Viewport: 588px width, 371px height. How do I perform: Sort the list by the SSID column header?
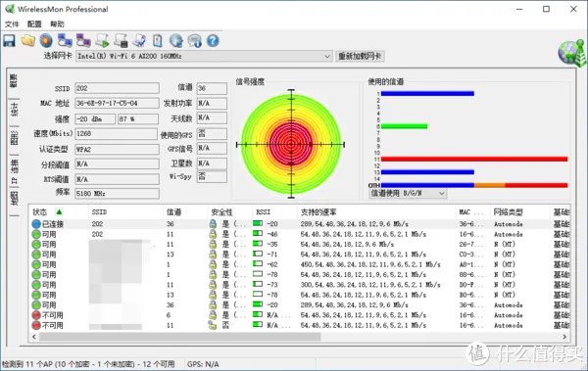tap(125, 212)
